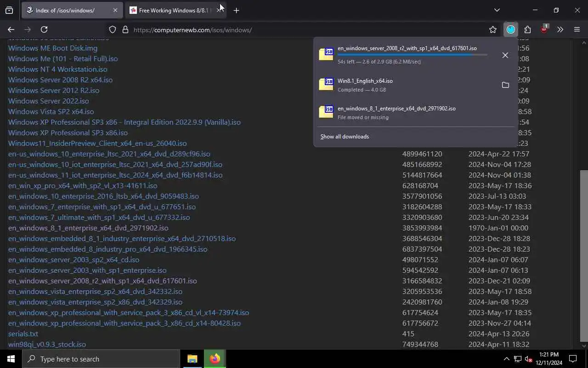Open en_windows_8_1_enterprise_x64_dvd_2971902.iso link

tap(88, 228)
